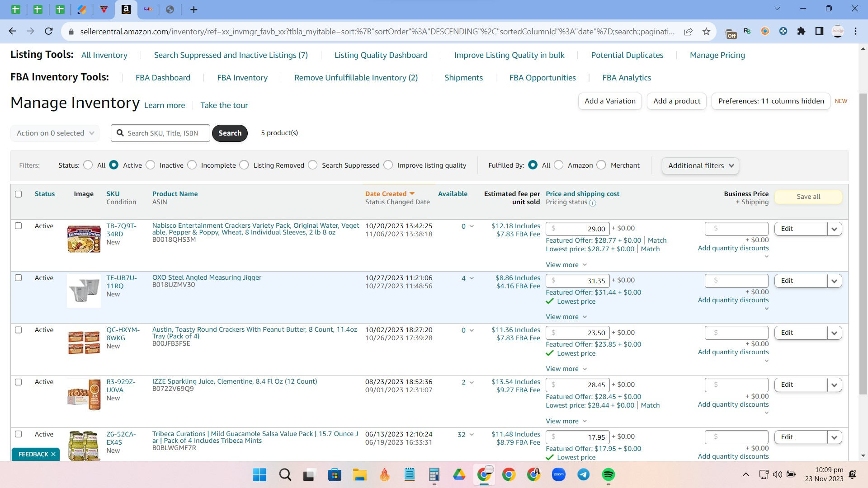Click the Pricing status info icon

click(x=592, y=203)
